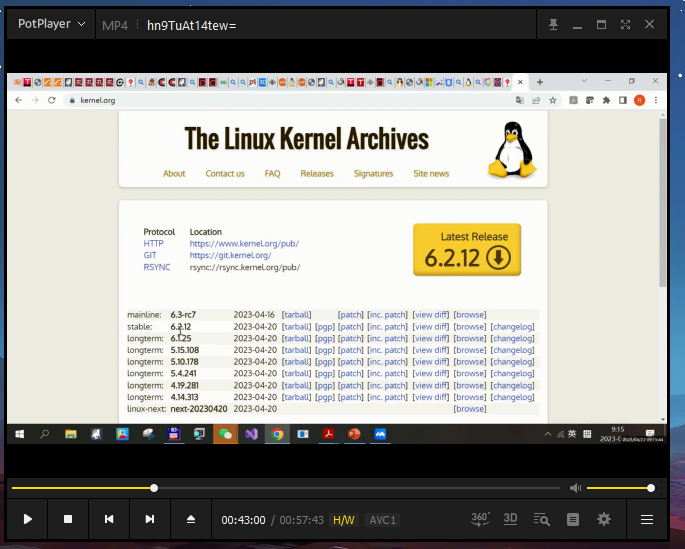Jump to previous track
685x549 pixels.
[x=109, y=519]
